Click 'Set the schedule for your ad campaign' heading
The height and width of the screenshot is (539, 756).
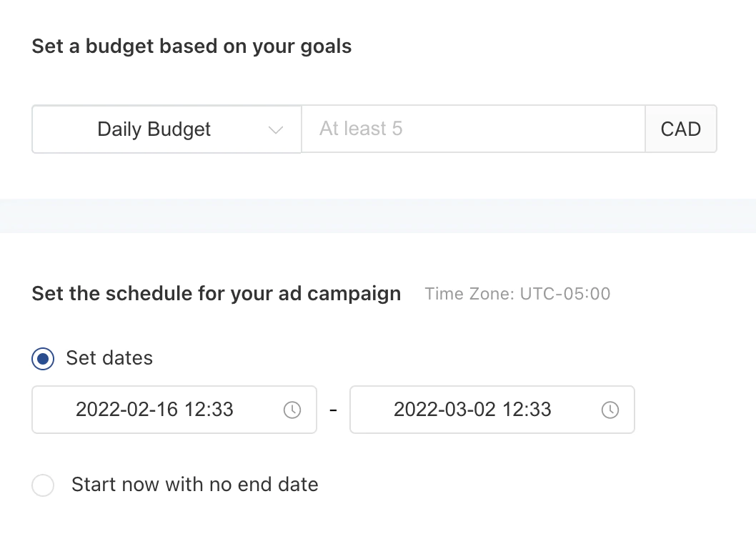[x=216, y=294]
